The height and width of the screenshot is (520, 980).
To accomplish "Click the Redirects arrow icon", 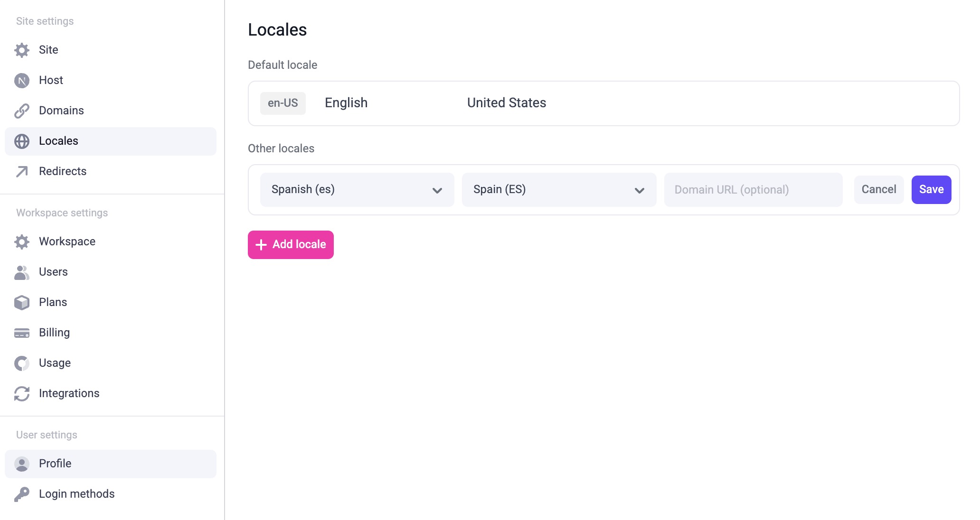I will point(22,171).
